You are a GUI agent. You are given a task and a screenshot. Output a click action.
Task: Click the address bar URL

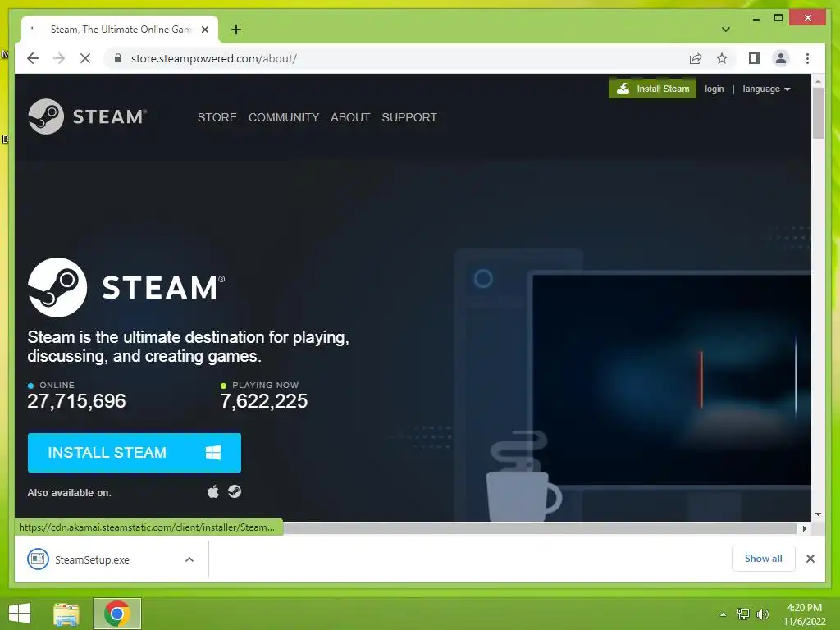point(214,58)
